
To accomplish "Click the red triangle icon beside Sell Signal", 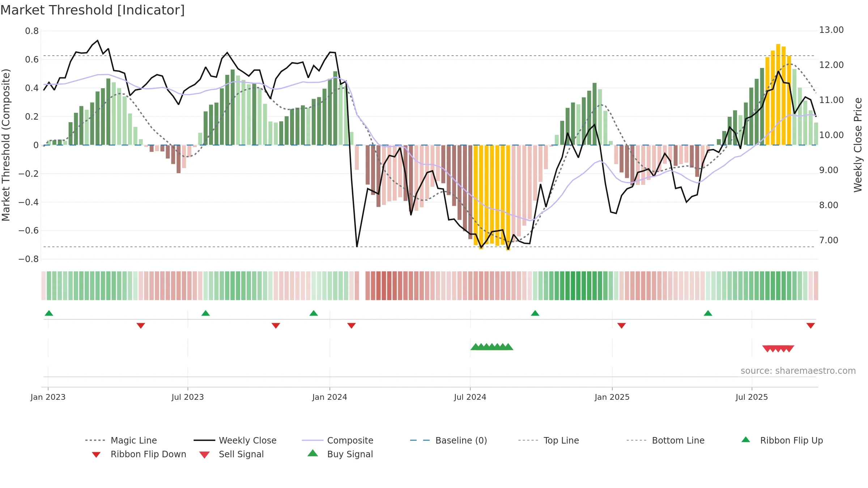I will point(204,455).
